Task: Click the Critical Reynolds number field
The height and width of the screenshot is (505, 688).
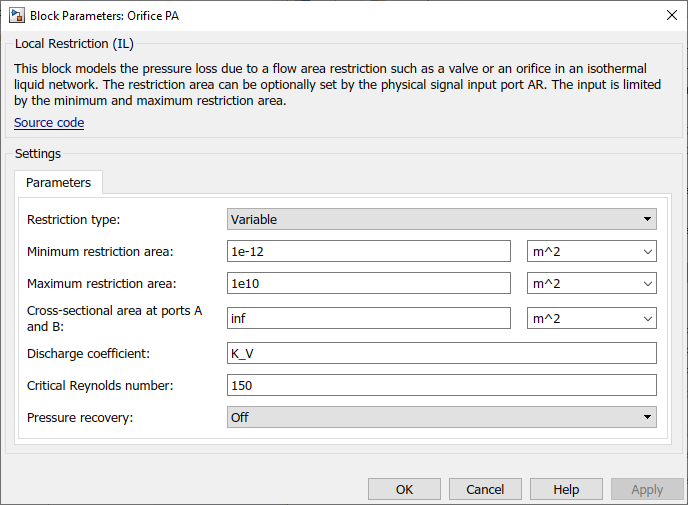Action: tap(441, 385)
